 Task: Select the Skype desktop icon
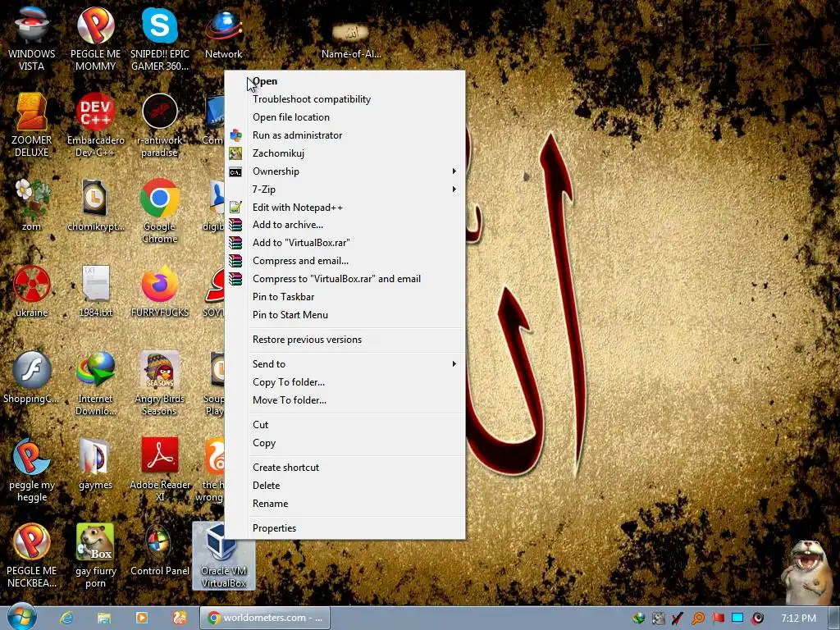(x=160, y=38)
